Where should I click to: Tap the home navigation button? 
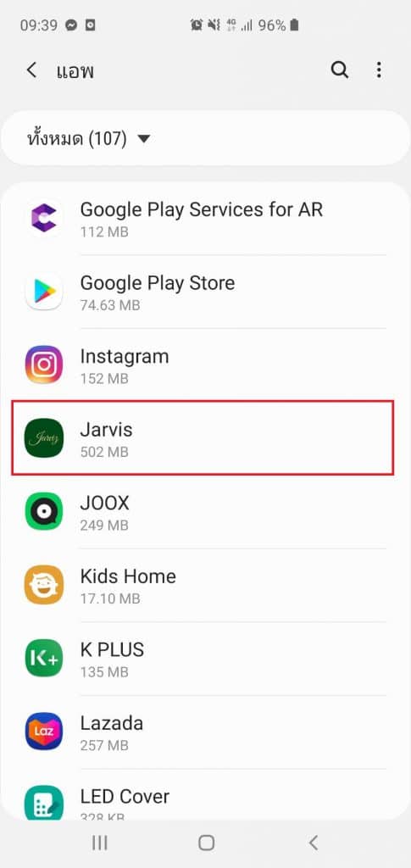coord(206,843)
